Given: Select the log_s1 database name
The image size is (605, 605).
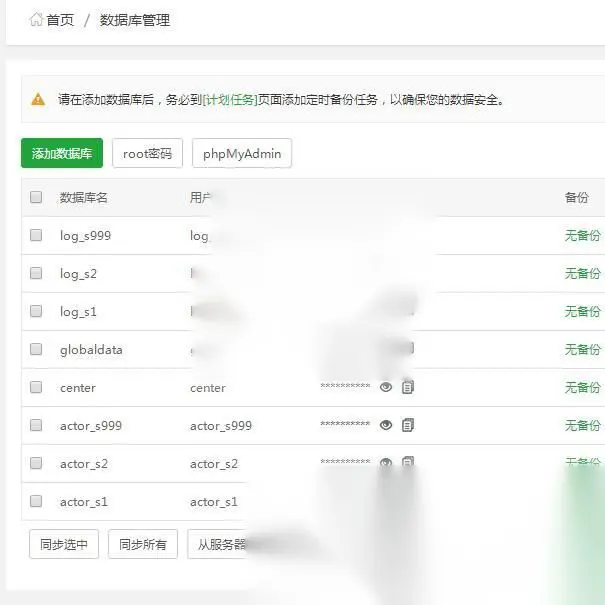Looking at the screenshot, I should 78,312.
